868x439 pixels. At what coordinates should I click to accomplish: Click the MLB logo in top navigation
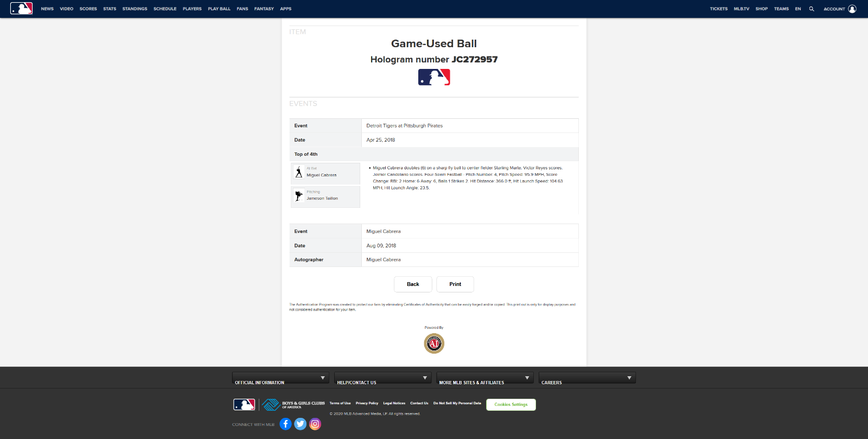pyautogui.click(x=21, y=9)
